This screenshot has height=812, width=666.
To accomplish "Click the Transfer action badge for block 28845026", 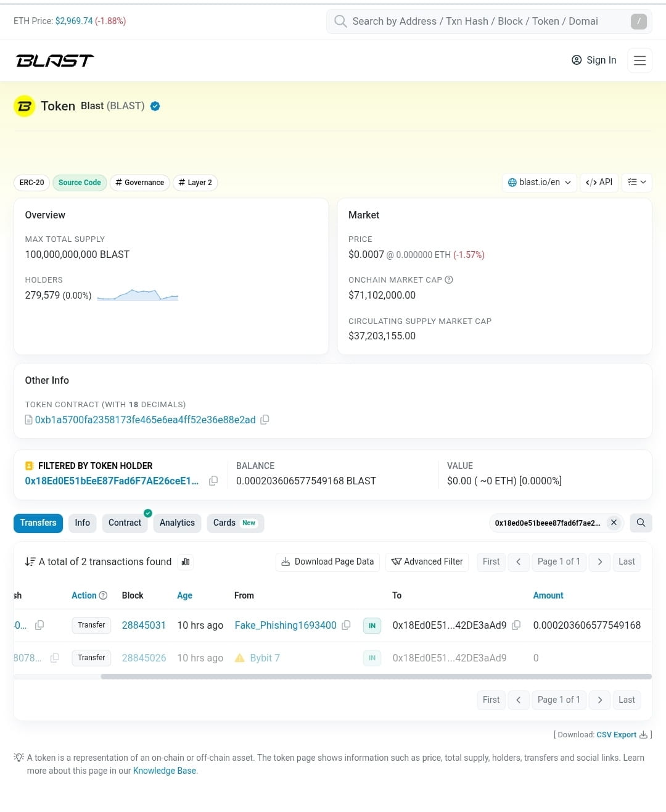I will [91, 658].
